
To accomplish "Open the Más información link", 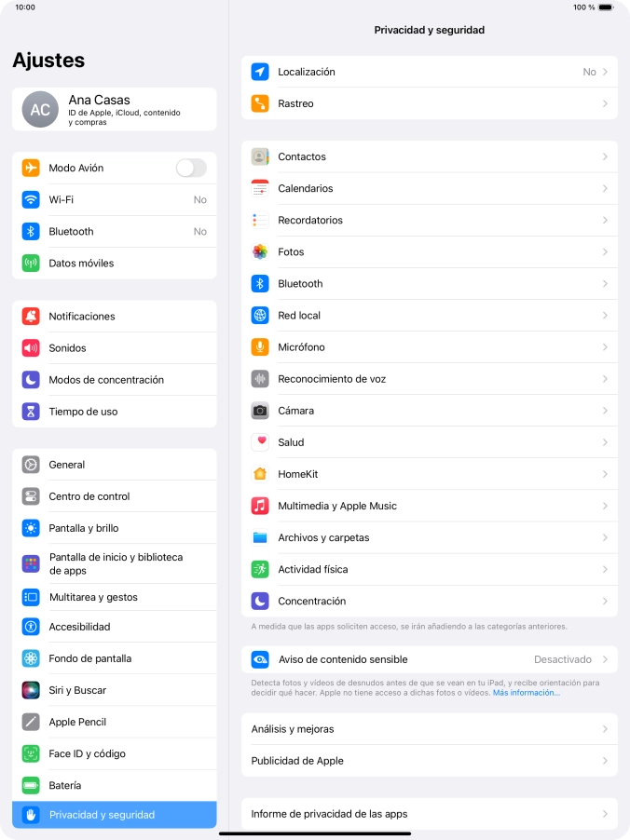I will coord(526,693).
